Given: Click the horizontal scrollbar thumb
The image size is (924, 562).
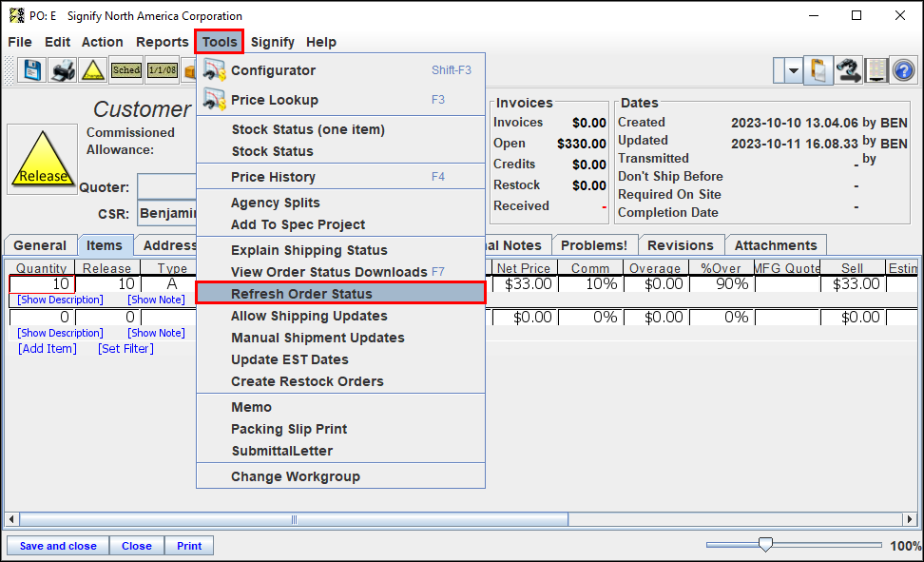Looking at the screenshot, I should click(x=294, y=519).
